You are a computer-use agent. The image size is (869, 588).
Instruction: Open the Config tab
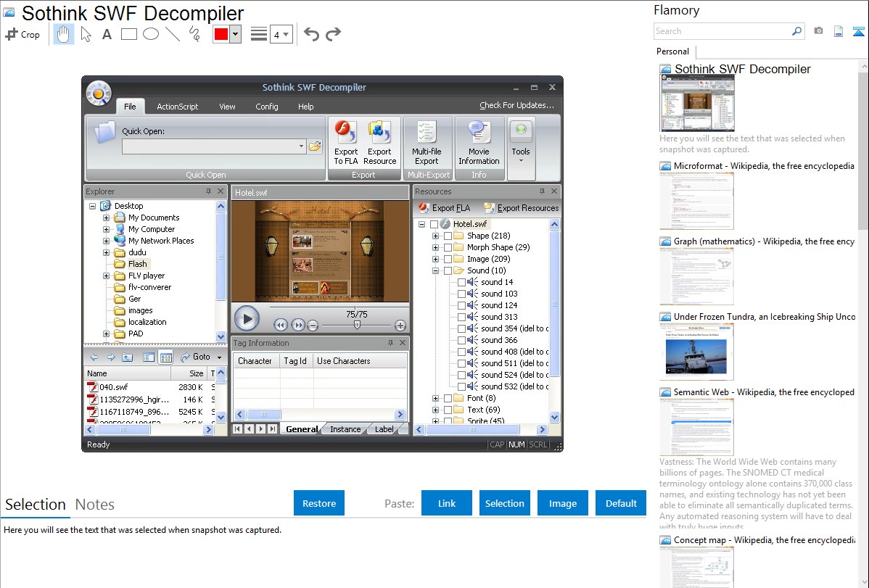pyautogui.click(x=266, y=107)
